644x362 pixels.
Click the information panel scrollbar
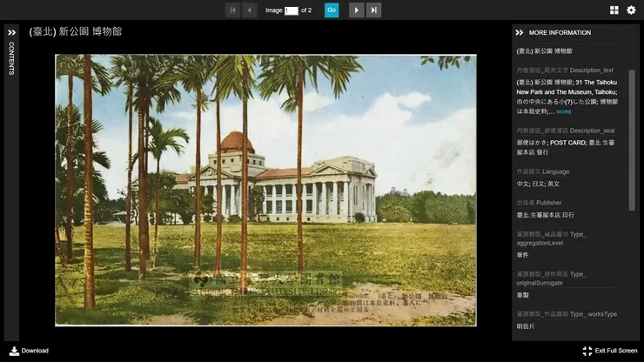click(632, 140)
